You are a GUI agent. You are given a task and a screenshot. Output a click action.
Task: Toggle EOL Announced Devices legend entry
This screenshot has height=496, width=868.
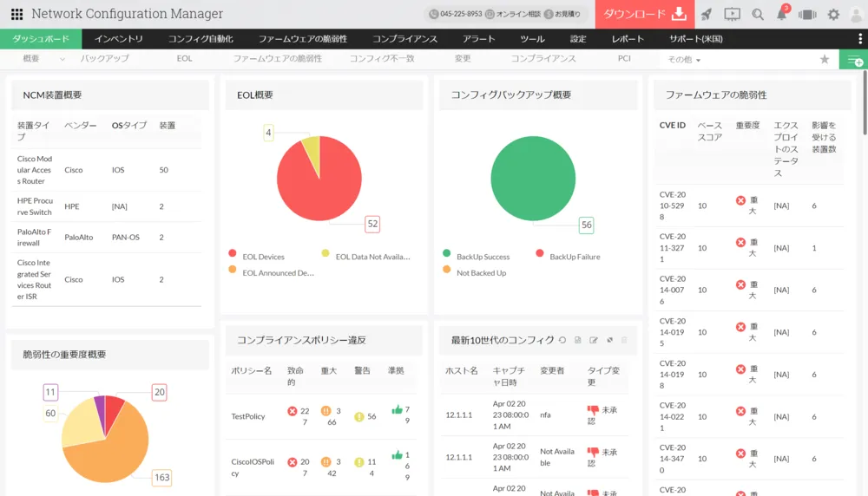point(271,272)
